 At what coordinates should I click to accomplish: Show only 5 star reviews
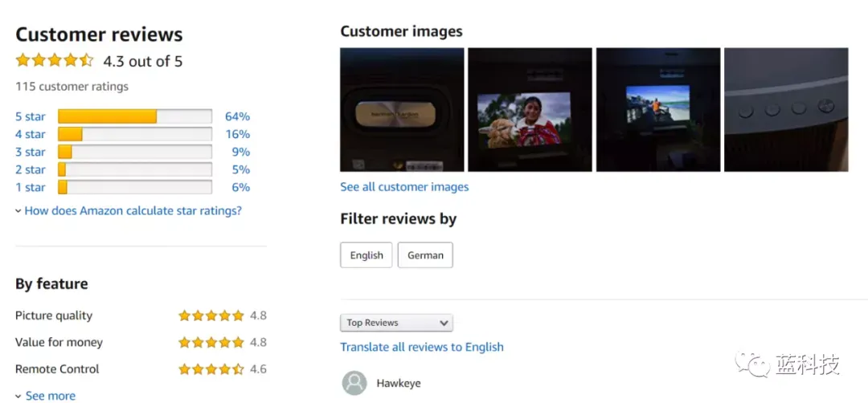31,116
